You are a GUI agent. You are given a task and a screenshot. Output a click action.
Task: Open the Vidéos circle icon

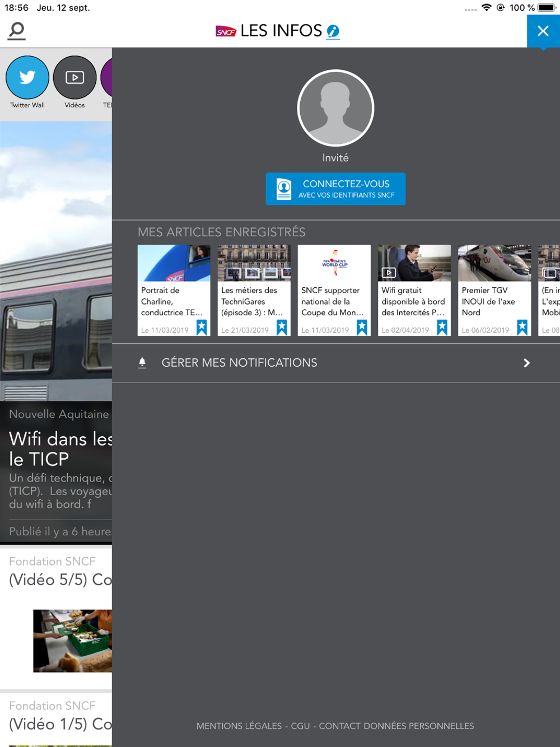74,77
